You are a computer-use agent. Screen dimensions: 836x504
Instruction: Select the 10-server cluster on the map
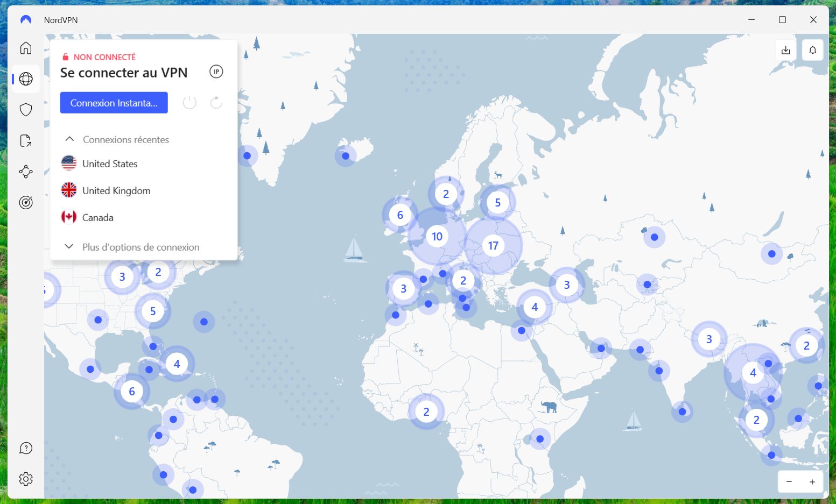(x=437, y=237)
